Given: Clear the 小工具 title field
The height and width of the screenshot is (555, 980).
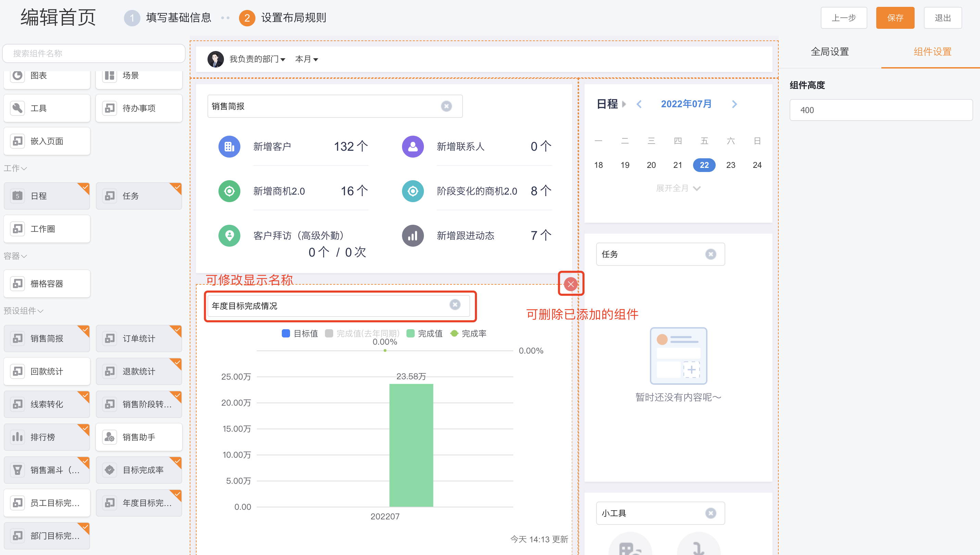Looking at the screenshot, I should coord(710,513).
